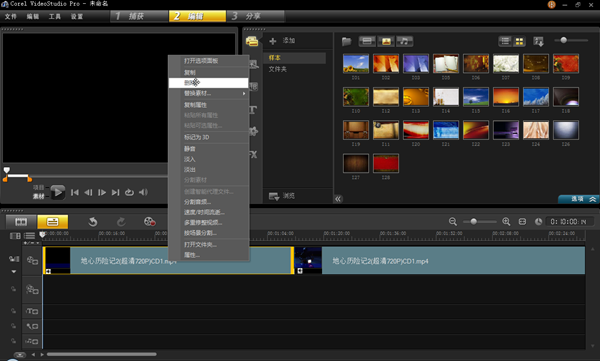600x361 pixels.
Task: Click the preview scrubber handle
Action: click(7, 170)
